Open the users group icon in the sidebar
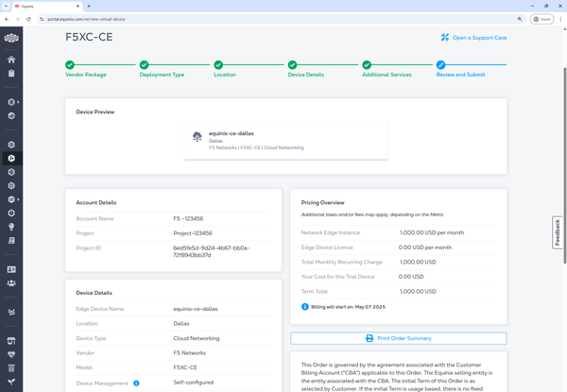 12,283
